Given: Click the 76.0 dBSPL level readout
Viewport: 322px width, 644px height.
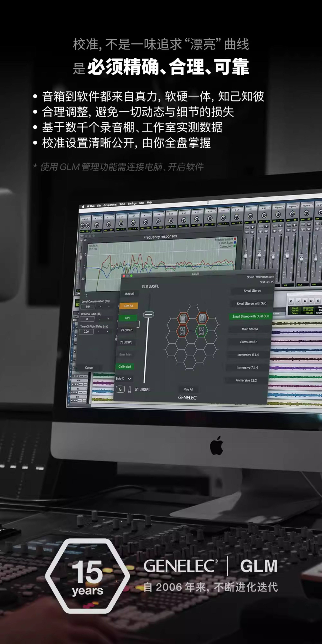Looking at the screenshot, I should coord(150,286).
